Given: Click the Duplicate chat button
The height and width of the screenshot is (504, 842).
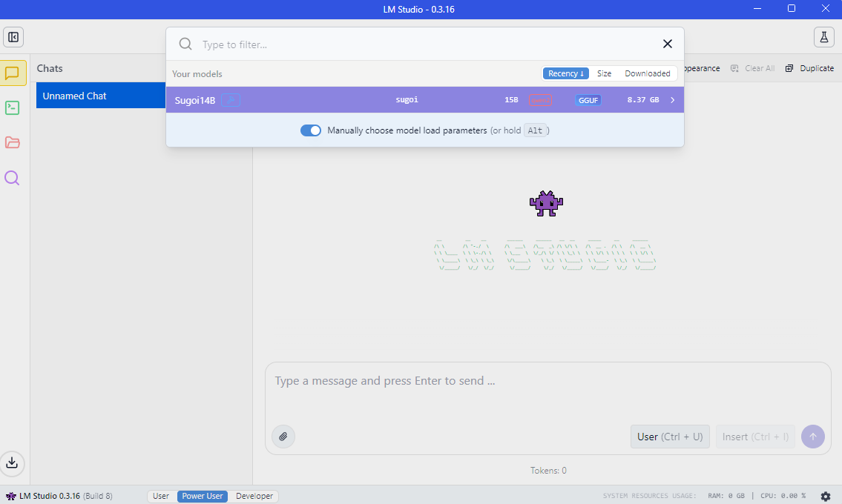Looking at the screenshot, I should [810, 68].
